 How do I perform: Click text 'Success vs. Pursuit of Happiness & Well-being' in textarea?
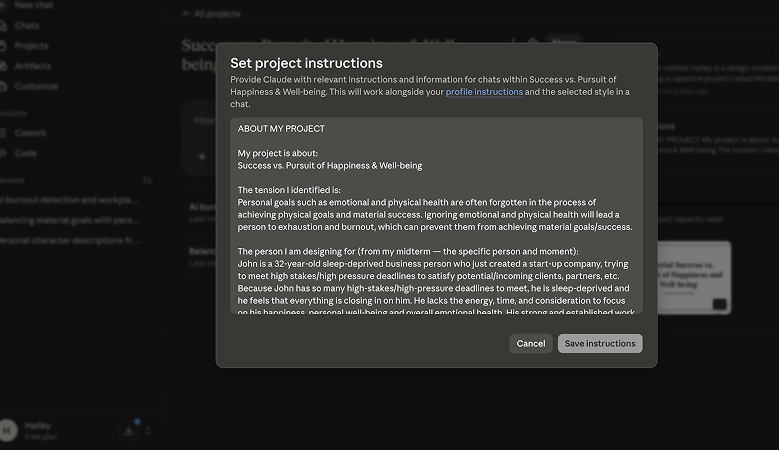[x=330, y=165]
